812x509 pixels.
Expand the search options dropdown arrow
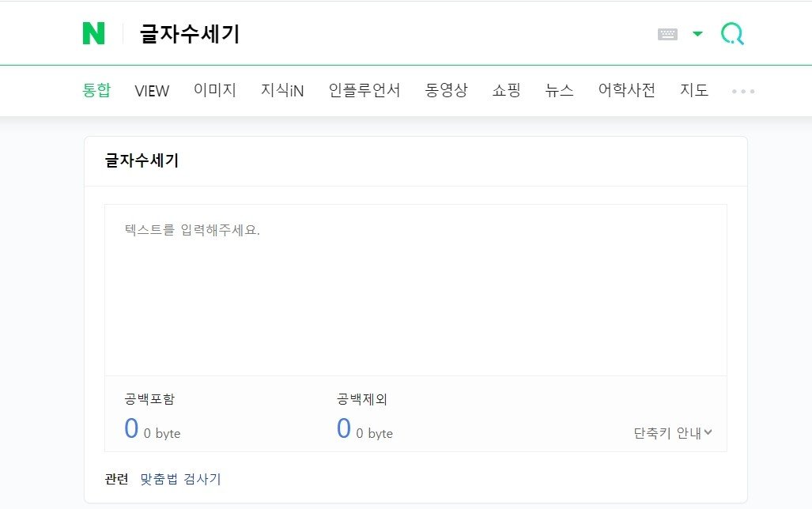697,34
